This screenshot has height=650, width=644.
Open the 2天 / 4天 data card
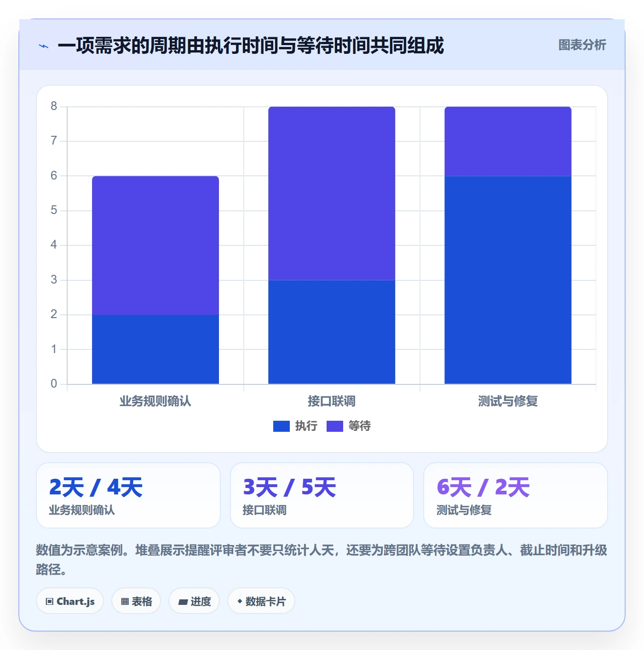click(128, 495)
